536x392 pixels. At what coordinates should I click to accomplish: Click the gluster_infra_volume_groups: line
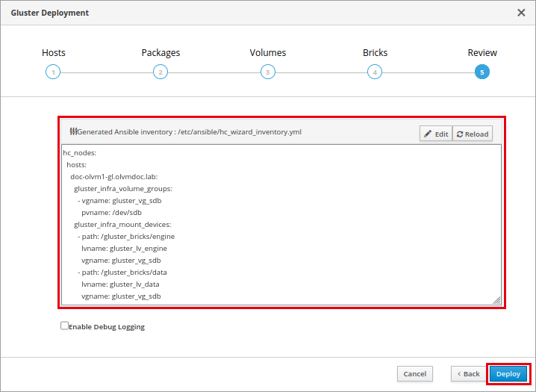point(123,189)
